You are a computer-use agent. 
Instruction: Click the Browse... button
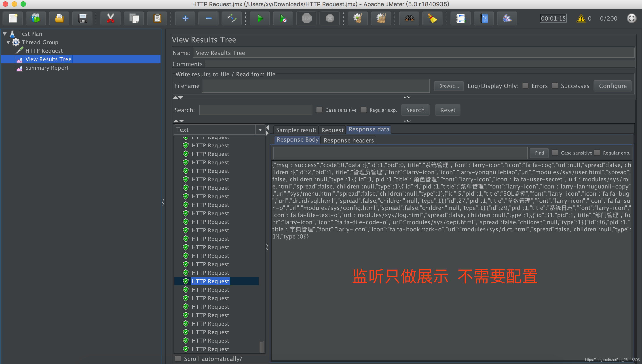click(x=449, y=86)
